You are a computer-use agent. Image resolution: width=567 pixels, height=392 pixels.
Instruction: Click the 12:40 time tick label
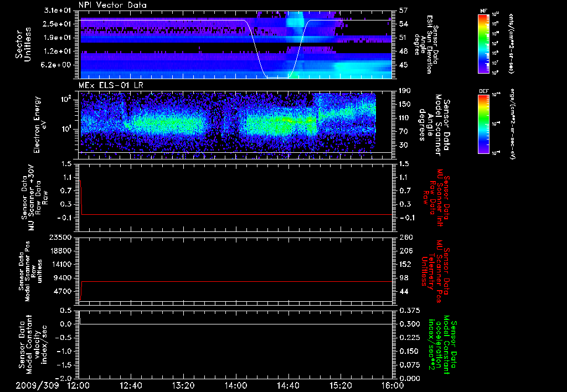(131, 385)
